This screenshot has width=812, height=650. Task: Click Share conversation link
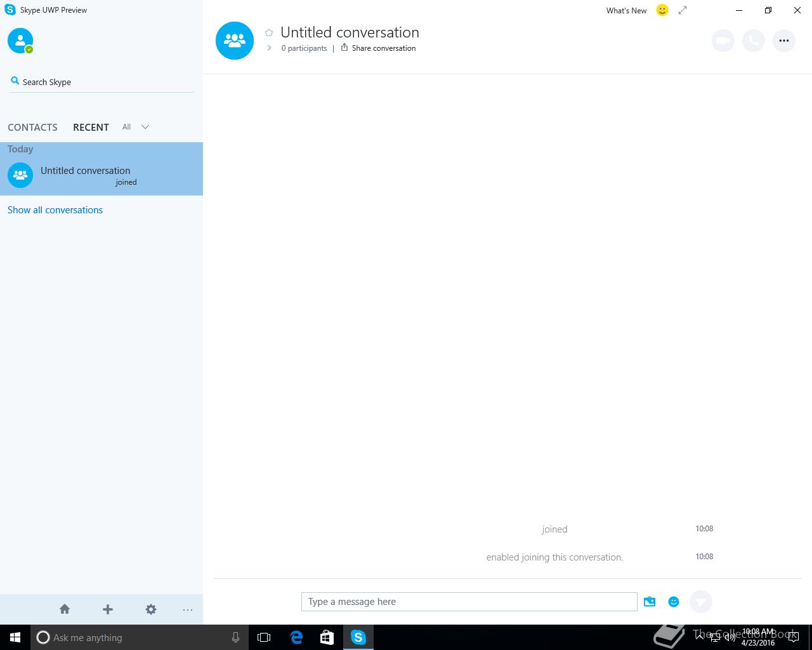379,48
